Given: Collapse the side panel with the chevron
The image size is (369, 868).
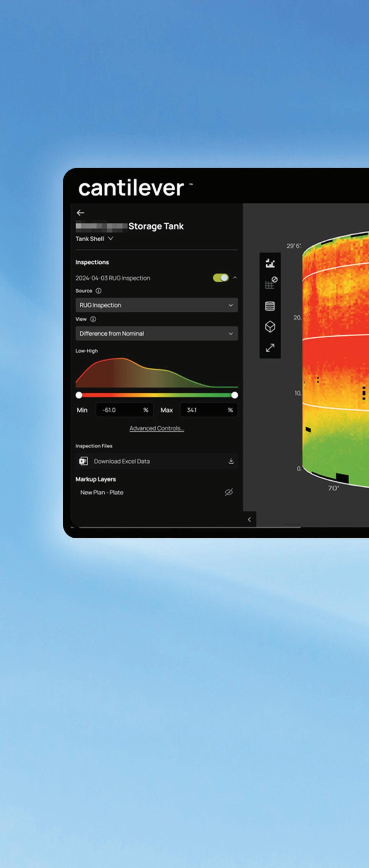Looking at the screenshot, I should tap(249, 519).
